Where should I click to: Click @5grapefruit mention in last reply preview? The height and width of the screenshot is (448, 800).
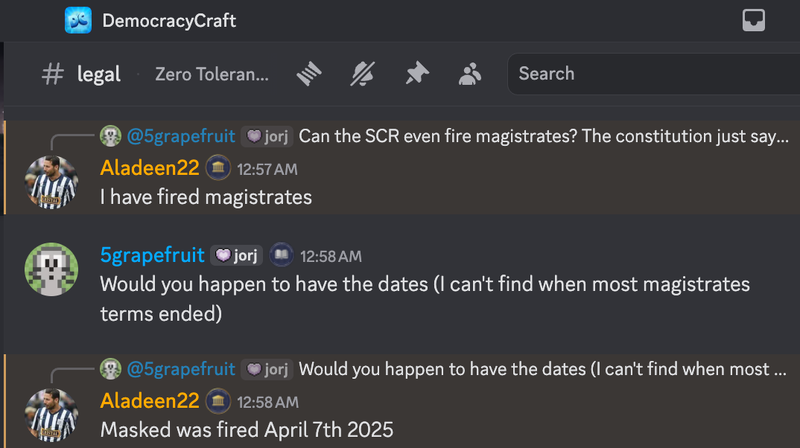click(x=181, y=369)
